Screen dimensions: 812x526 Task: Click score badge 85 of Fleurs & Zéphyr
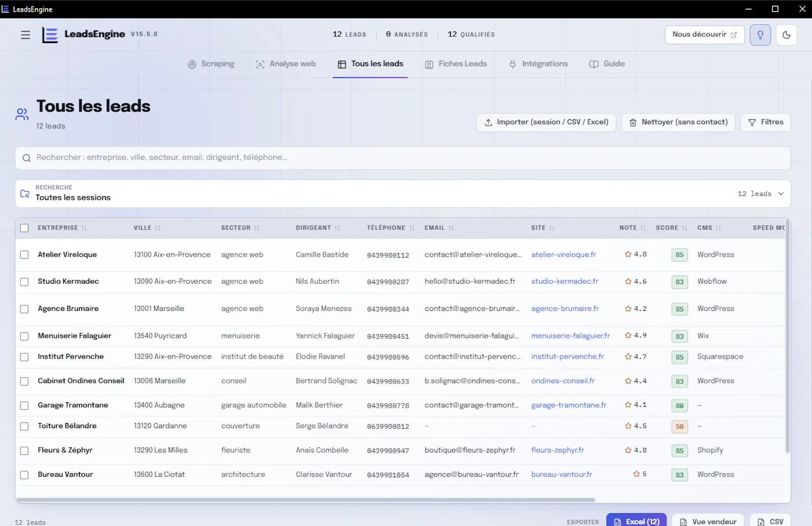pos(680,450)
